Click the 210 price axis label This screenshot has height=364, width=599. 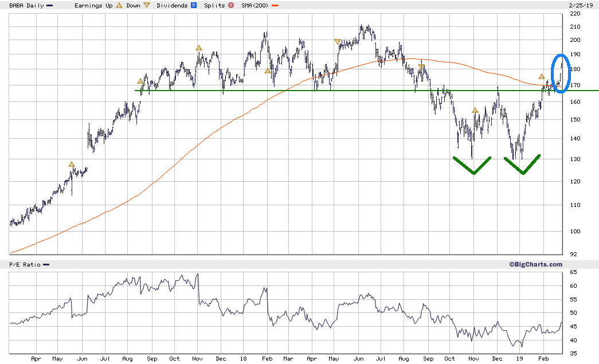tap(575, 27)
